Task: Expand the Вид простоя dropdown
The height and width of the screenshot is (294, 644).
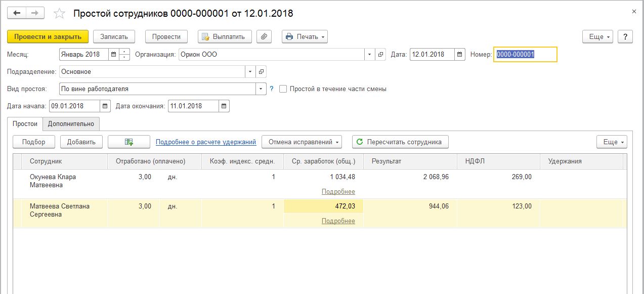Action: (261, 89)
